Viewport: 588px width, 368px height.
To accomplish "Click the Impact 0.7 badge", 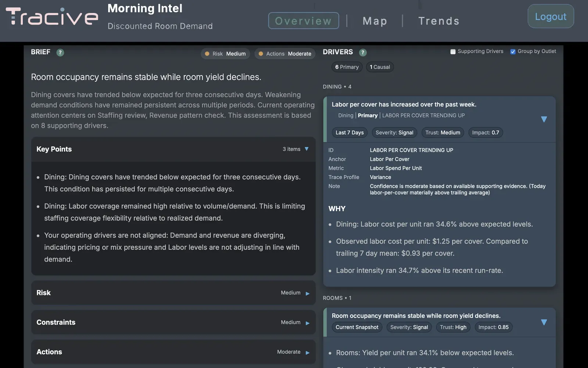I will pos(485,132).
